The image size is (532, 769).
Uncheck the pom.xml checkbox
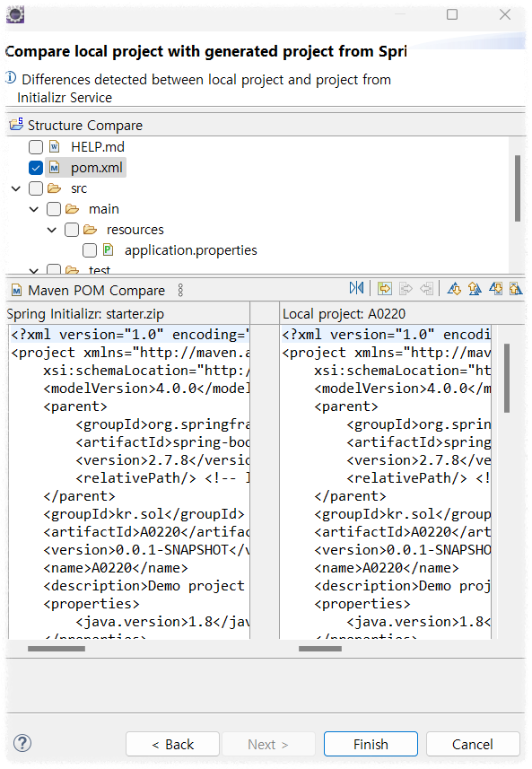(x=36, y=168)
